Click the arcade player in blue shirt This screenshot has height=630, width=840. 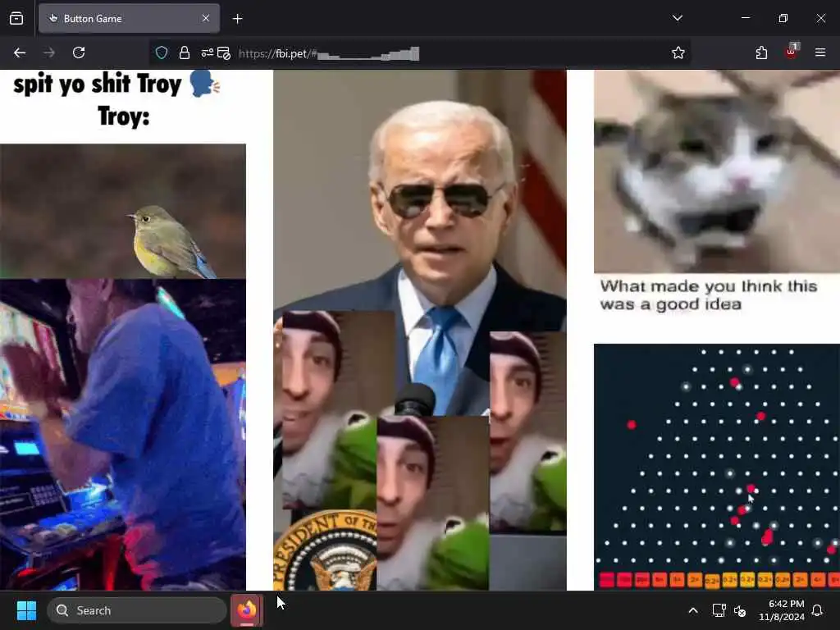(x=123, y=435)
